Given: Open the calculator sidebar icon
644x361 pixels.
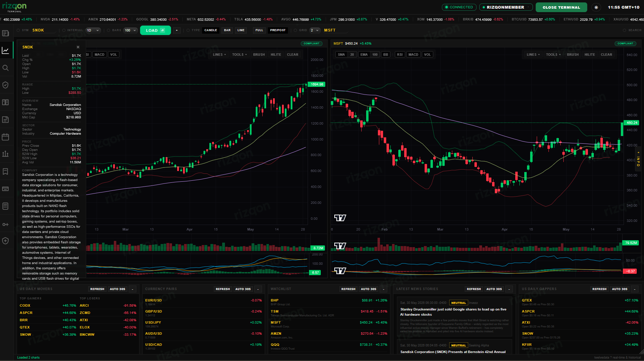Looking at the screenshot, I should tap(6, 206).
